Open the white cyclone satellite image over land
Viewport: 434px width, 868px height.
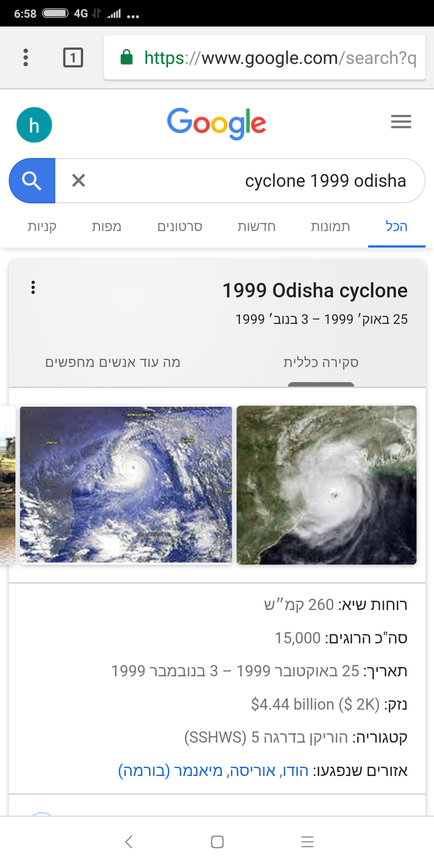click(x=326, y=485)
